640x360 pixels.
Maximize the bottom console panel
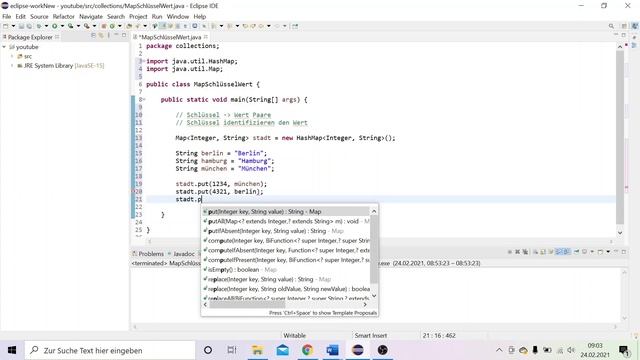(624, 252)
